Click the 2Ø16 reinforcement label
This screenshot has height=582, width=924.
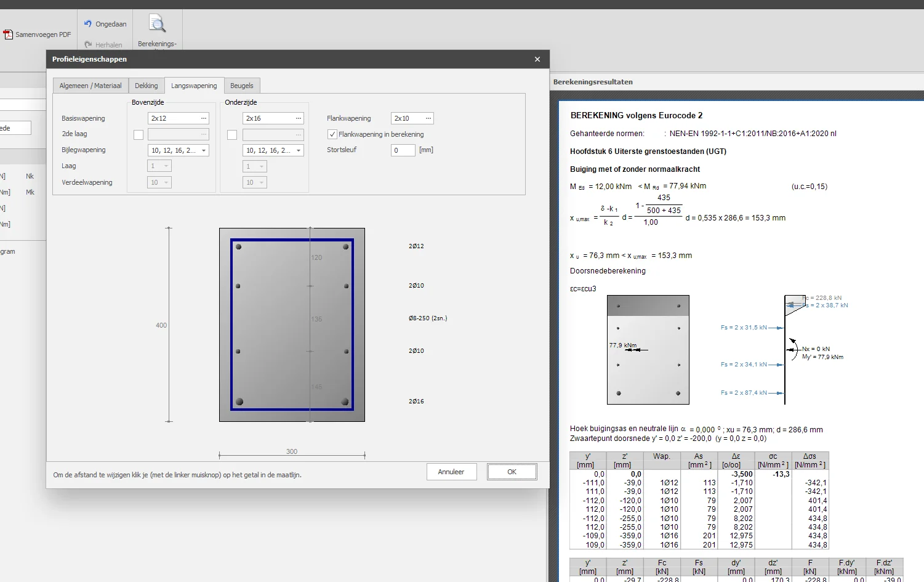point(416,401)
